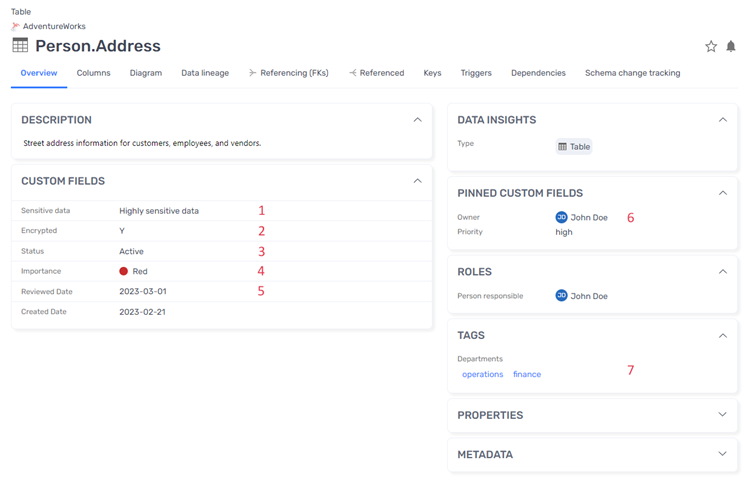Click the red Importance color dot

[124, 271]
